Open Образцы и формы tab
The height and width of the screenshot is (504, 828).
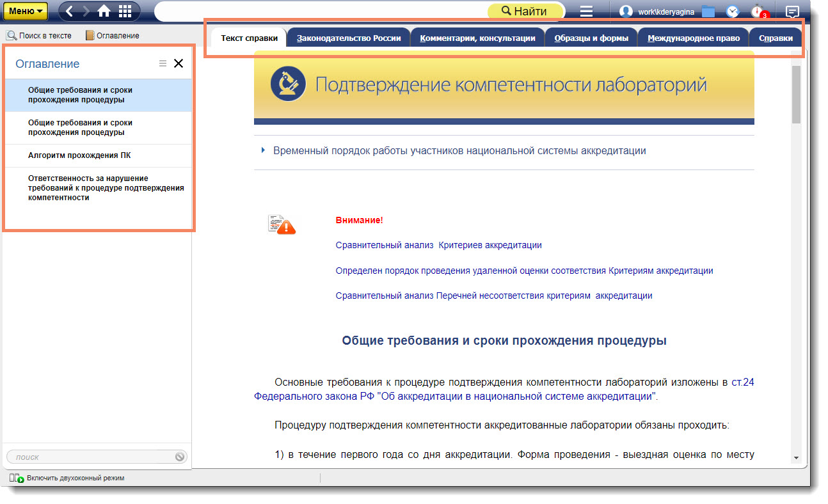tap(591, 38)
